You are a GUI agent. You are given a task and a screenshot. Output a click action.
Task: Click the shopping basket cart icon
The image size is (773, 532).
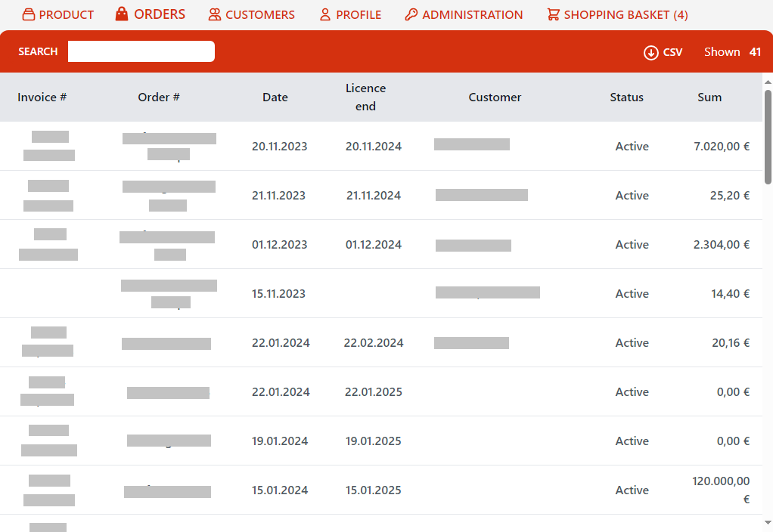point(553,15)
